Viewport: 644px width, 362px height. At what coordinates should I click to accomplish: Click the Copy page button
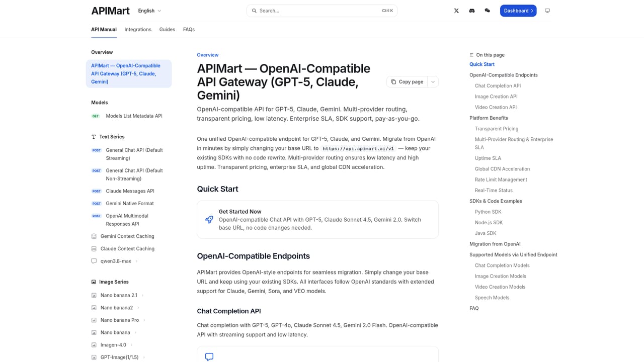click(407, 82)
